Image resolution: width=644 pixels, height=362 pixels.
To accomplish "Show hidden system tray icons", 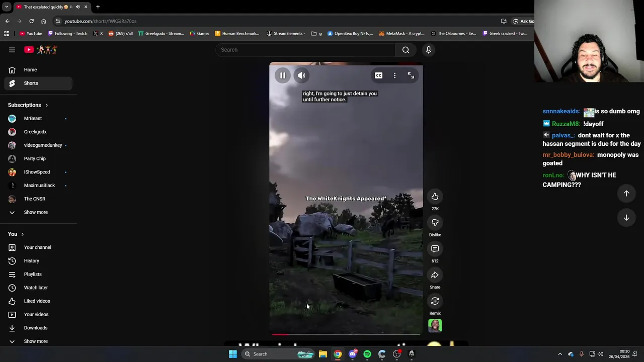I will 560,354.
